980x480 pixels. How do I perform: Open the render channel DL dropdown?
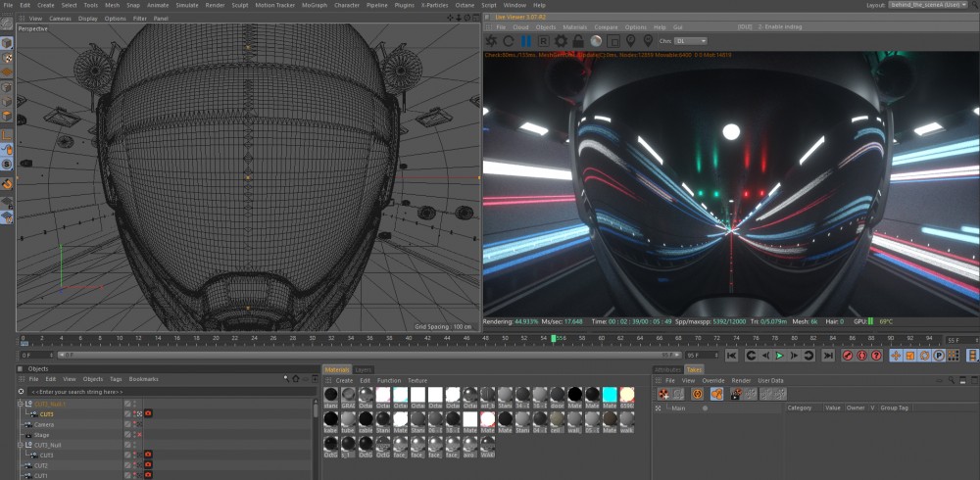tap(692, 40)
